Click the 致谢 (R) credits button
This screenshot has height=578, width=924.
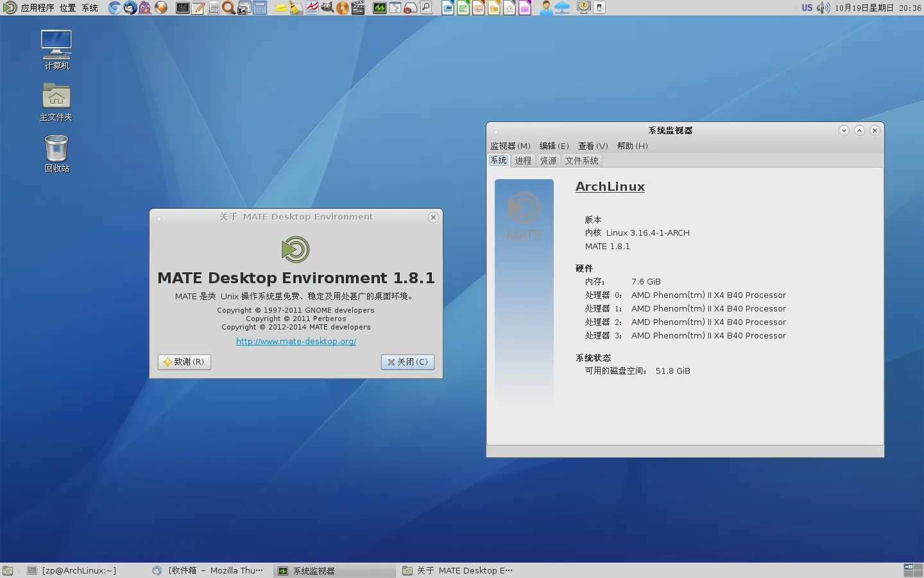coord(184,362)
